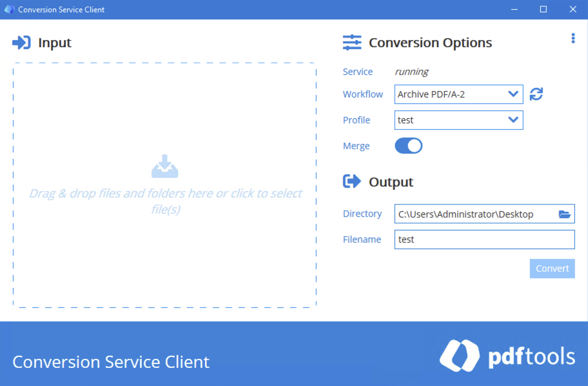The height and width of the screenshot is (386, 588).
Task: Click the app icon in title bar
Action: coord(9,10)
